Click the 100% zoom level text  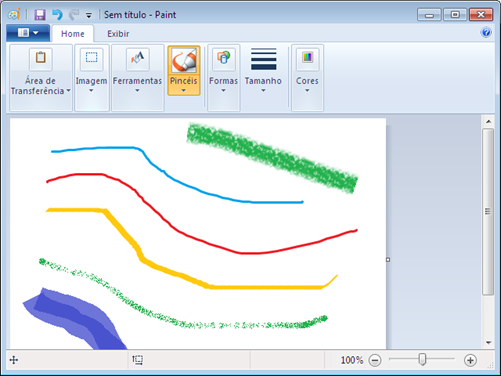pyautogui.click(x=352, y=360)
